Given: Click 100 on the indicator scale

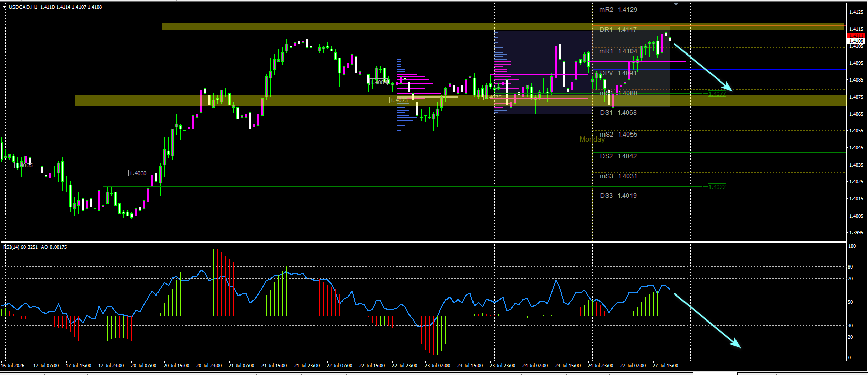Looking at the screenshot, I should tap(852, 246).
